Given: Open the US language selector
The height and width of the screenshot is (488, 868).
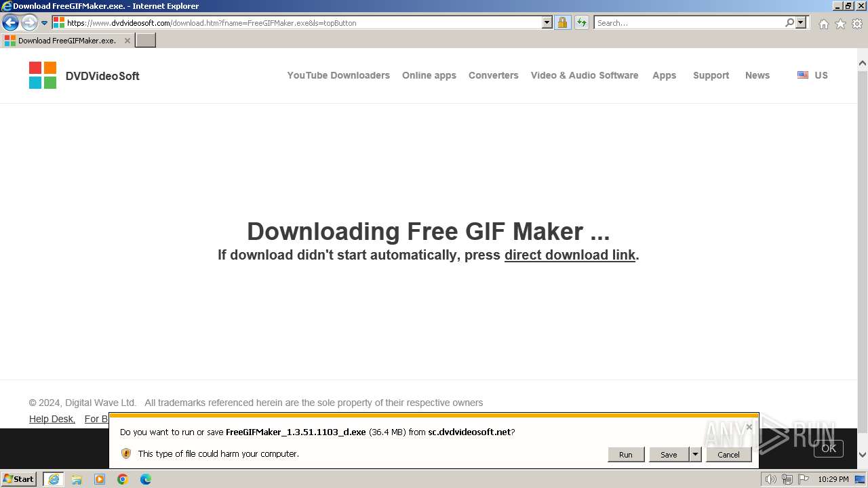Looking at the screenshot, I should (x=821, y=75).
